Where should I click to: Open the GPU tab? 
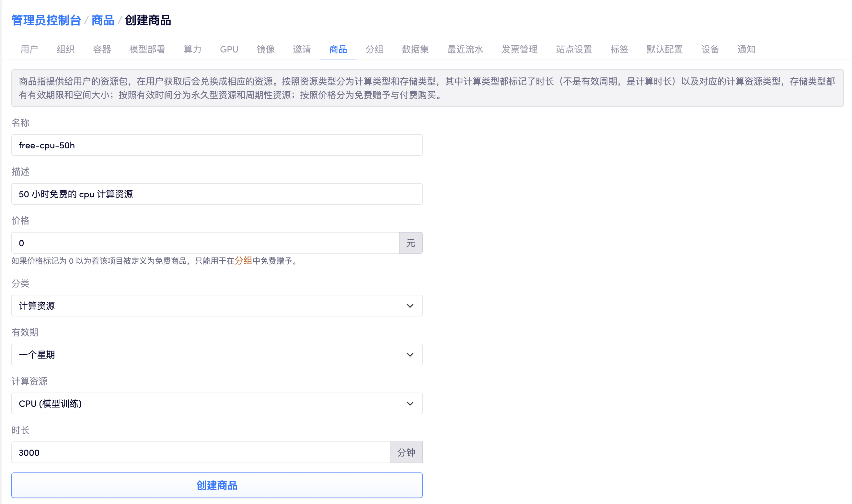[229, 49]
